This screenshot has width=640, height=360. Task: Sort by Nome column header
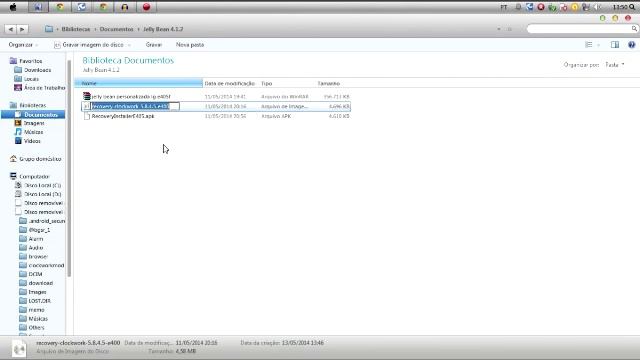click(x=139, y=83)
